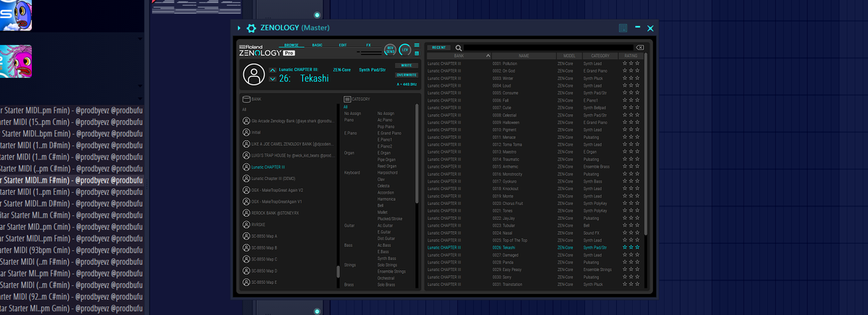Click icon beside SC-8850 Map A
Viewport: 868px width, 315px height.
246,236
